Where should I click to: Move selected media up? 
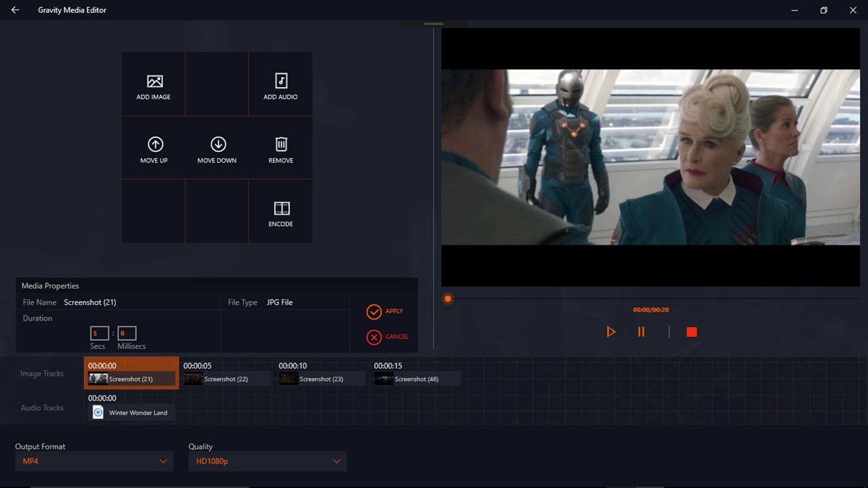(155, 144)
